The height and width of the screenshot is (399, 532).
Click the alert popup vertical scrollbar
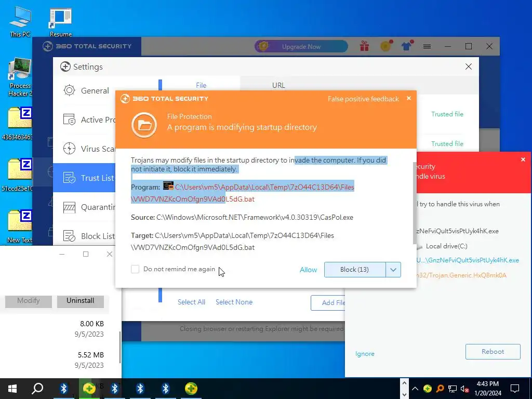(x=414, y=203)
